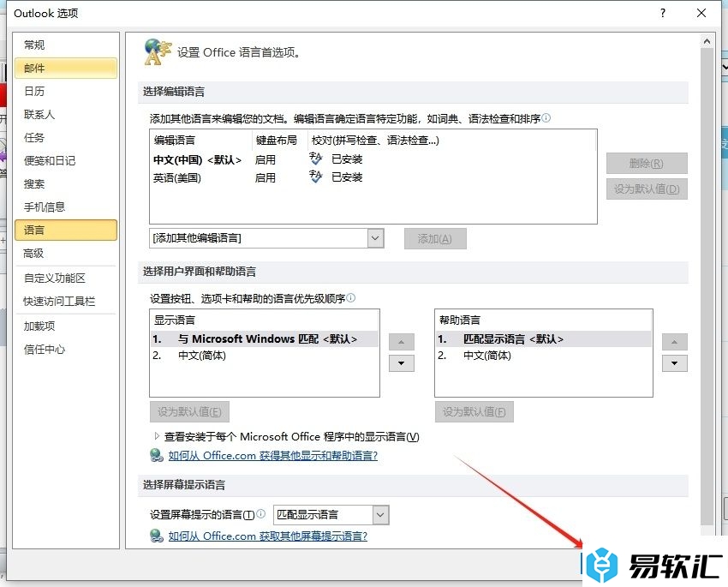This screenshot has height=587, width=728.
Task: Choose the 搜索 options category
Action: coord(65,184)
